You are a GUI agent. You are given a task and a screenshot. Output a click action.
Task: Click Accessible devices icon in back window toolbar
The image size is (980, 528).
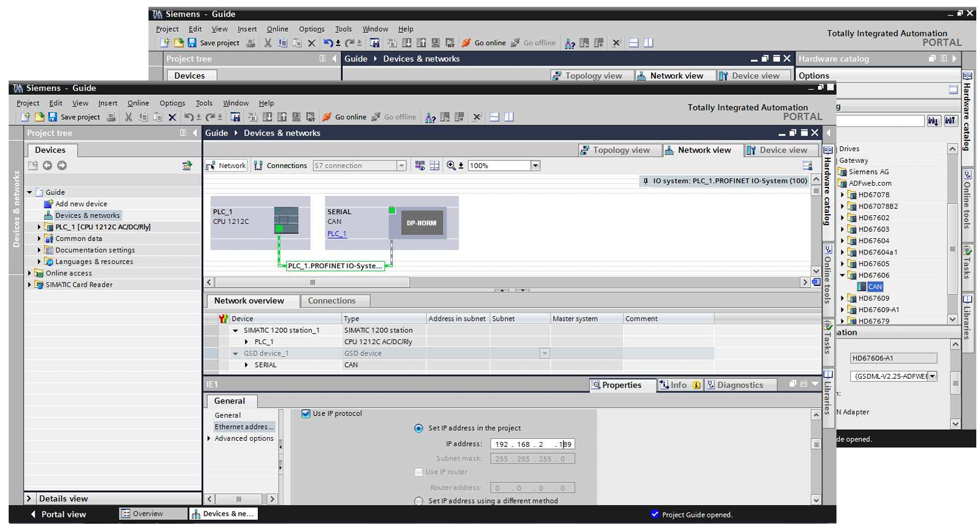[x=570, y=43]
